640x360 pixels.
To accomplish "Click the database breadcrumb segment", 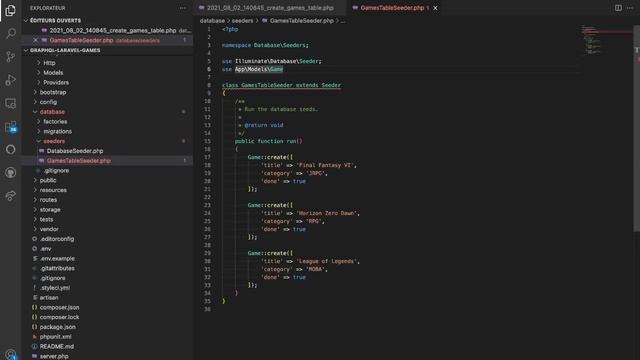I will (x=212, y=21).
